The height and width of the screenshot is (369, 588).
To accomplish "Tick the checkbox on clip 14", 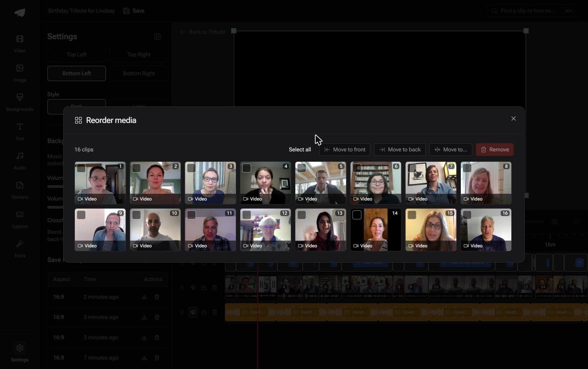I will click(x=357, y=215).
